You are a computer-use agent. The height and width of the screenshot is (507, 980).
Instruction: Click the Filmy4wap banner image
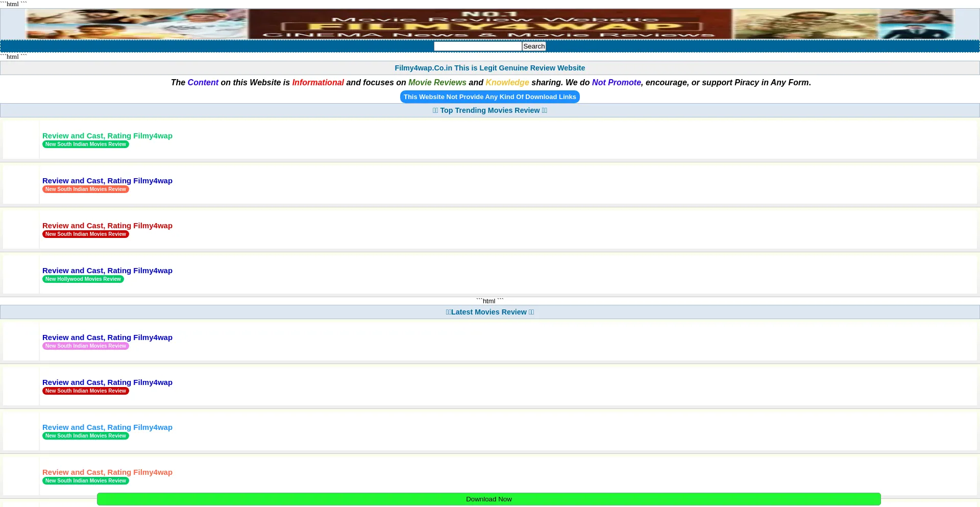489,24
